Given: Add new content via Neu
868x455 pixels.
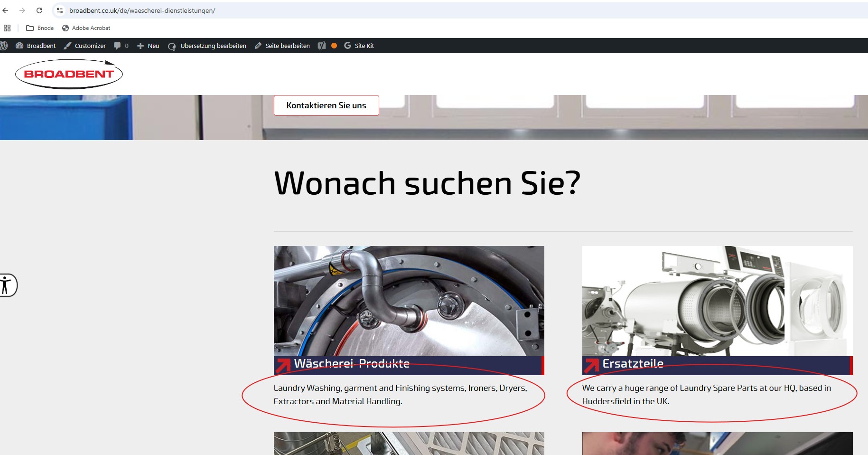Looking at the screenshot, I should click(148, 46).
